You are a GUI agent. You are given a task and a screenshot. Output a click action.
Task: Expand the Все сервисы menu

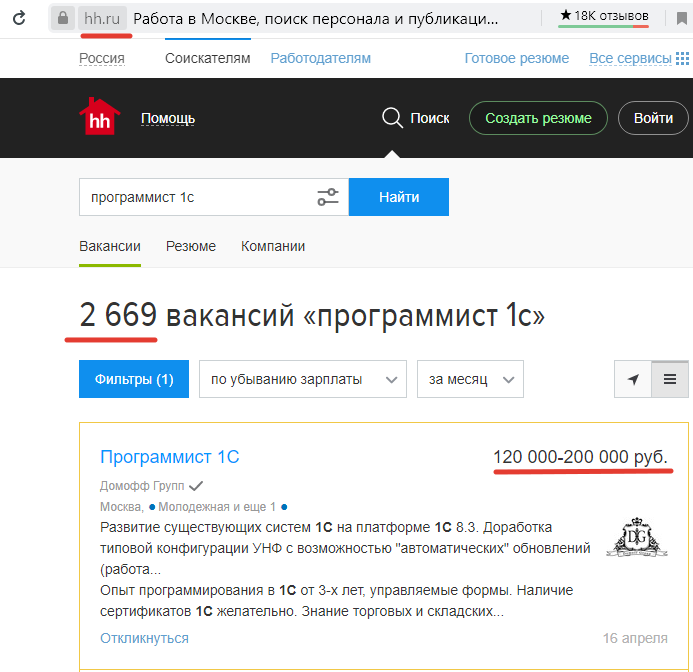click(x=630, y=58)
